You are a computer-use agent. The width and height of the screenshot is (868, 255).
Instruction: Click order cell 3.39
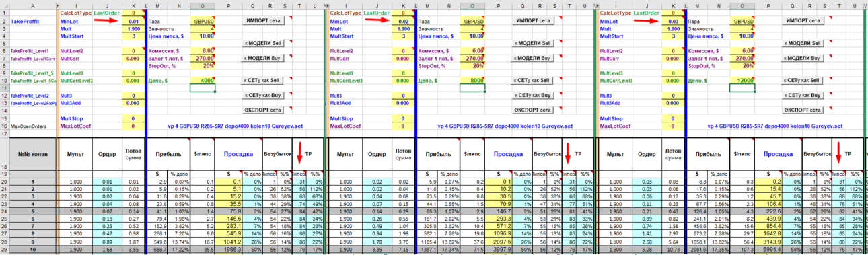click(x=376, y=250)
